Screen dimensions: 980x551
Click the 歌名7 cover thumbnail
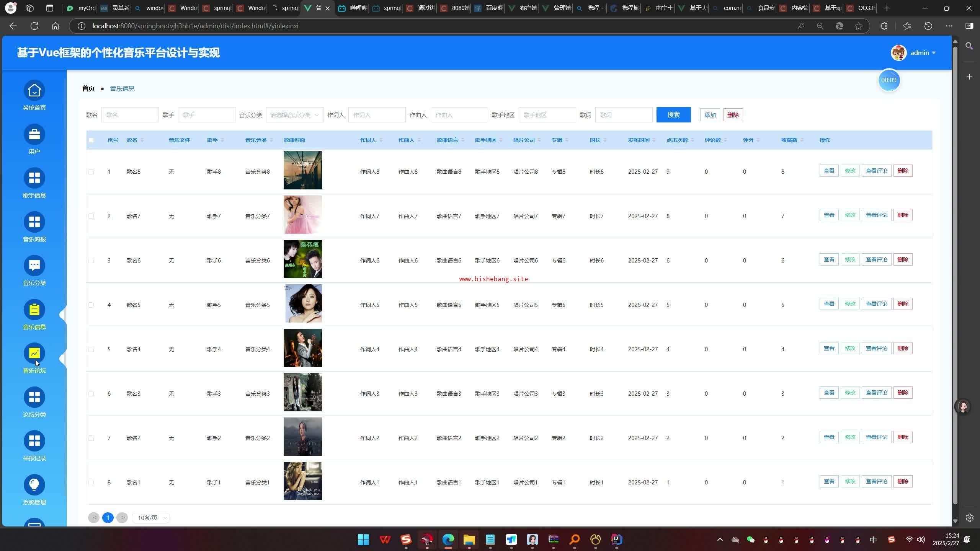(302, 215)
